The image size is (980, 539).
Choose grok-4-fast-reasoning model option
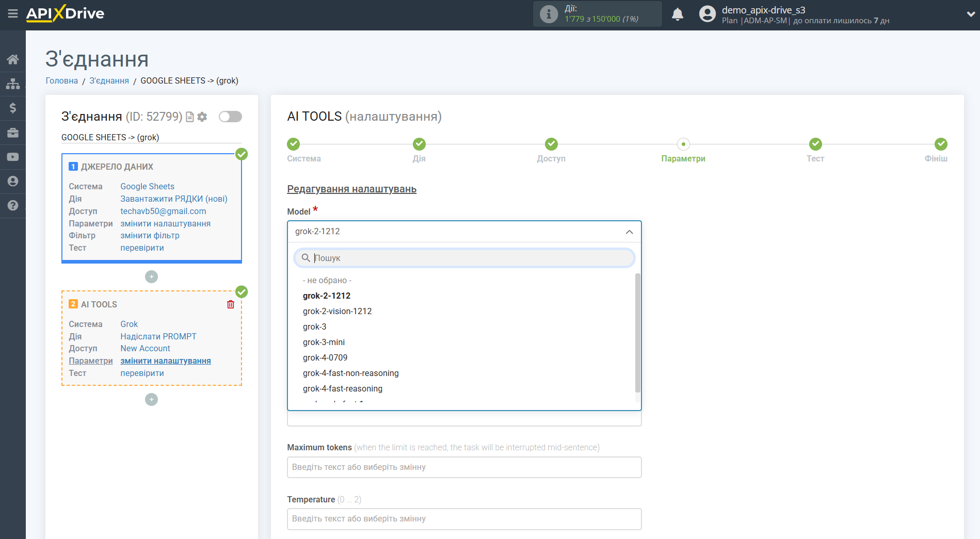point(343,388)
